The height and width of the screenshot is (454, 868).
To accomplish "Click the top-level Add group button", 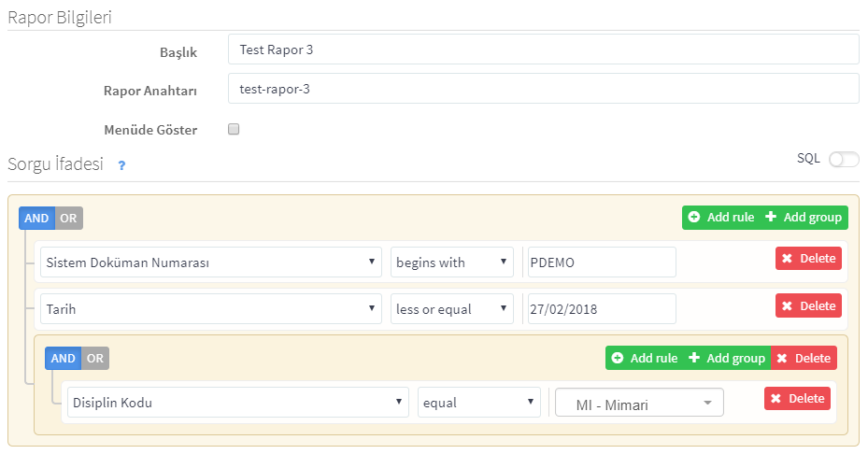I will 804,218.
